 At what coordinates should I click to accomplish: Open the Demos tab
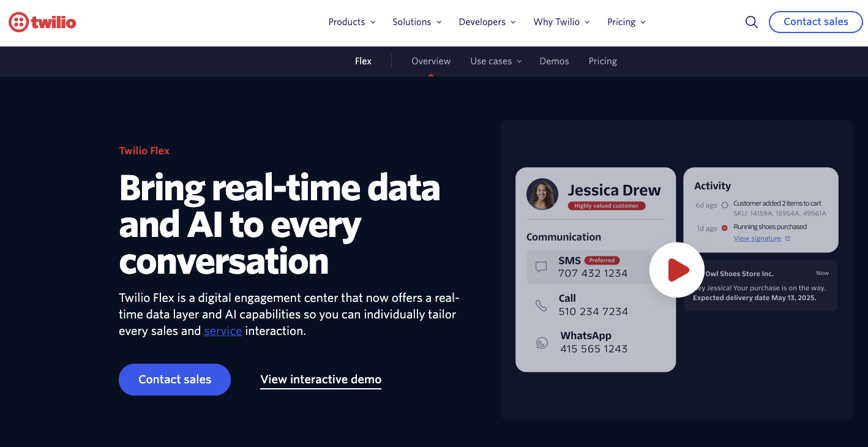click(x=554, y=61)
